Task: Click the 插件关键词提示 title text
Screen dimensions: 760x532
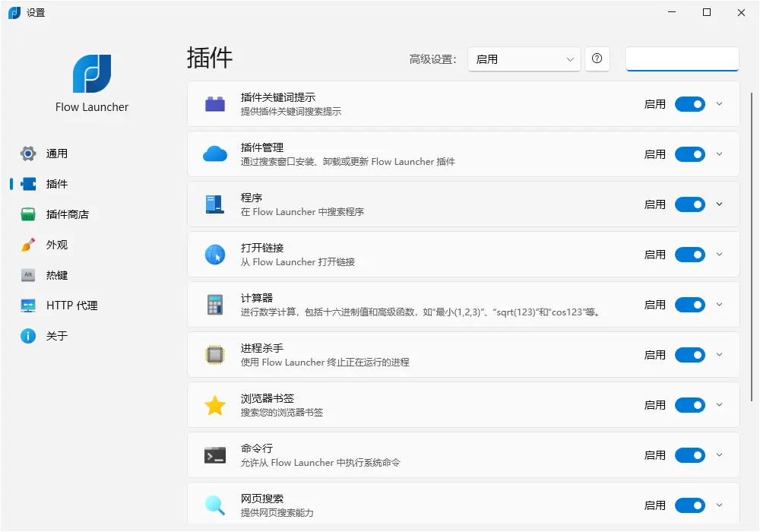Action: click(277, 97)
